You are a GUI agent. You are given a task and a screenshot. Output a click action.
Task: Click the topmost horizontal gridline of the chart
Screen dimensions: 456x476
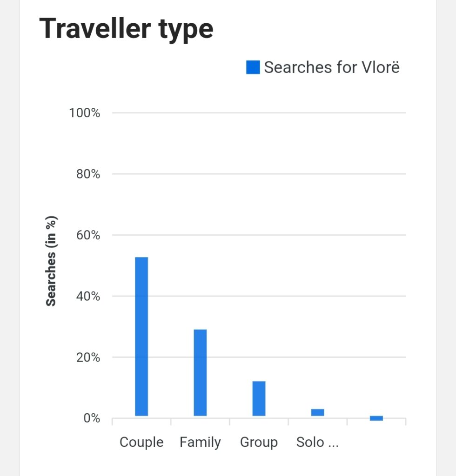(x=259, y=113)
